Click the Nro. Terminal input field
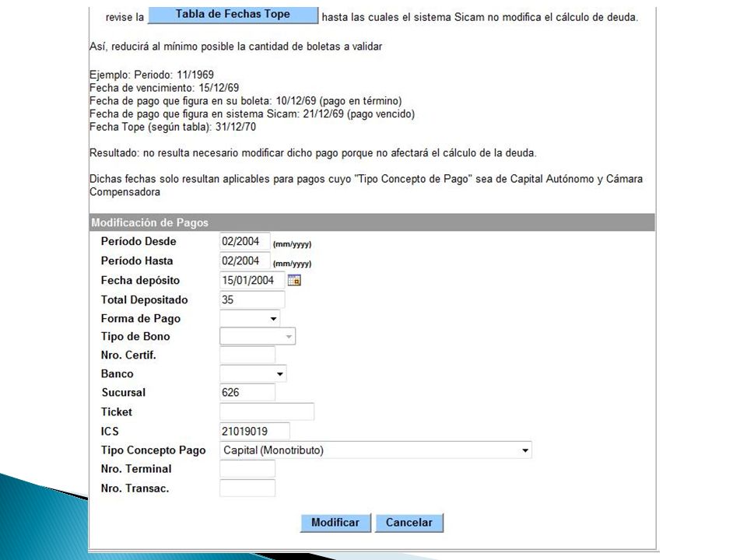The image size is (747, 560). pos(247,468)
